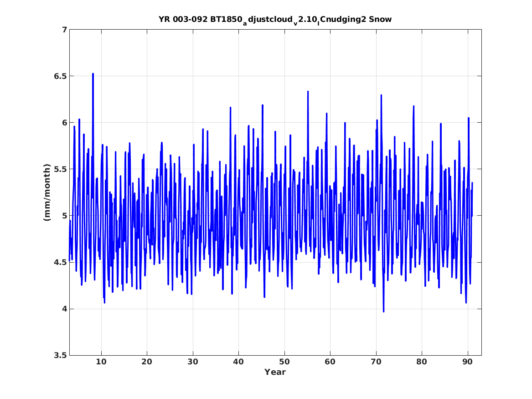This screenshot has height=399, width=532.
Task: Click the x-axis tick label '70'
Action: (376, 362)
